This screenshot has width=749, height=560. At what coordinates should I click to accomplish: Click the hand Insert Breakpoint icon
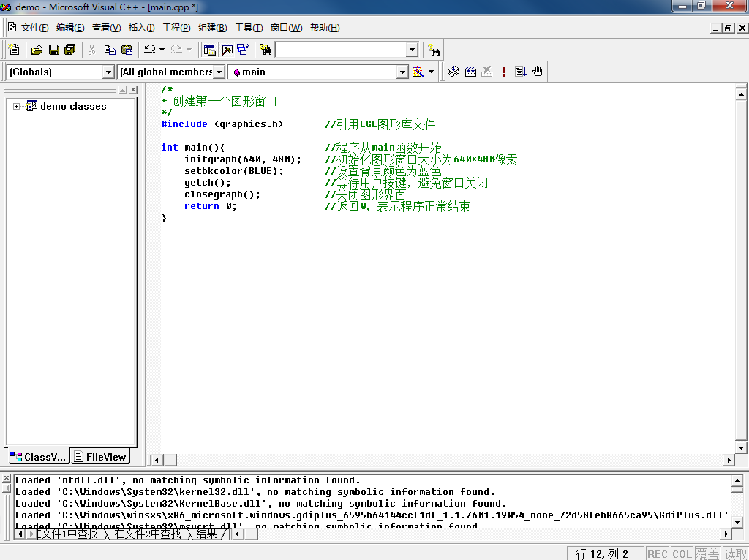pos(538,72)
